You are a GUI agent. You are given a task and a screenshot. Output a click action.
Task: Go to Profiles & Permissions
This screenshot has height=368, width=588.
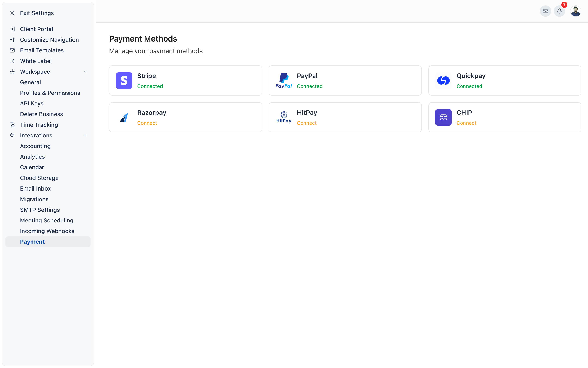point(50,93)
